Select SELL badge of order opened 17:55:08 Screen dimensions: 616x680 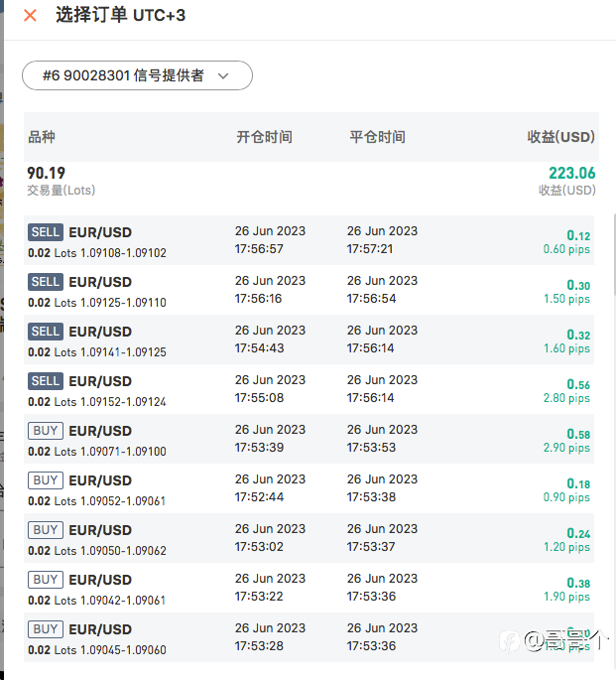pos(46,381)
